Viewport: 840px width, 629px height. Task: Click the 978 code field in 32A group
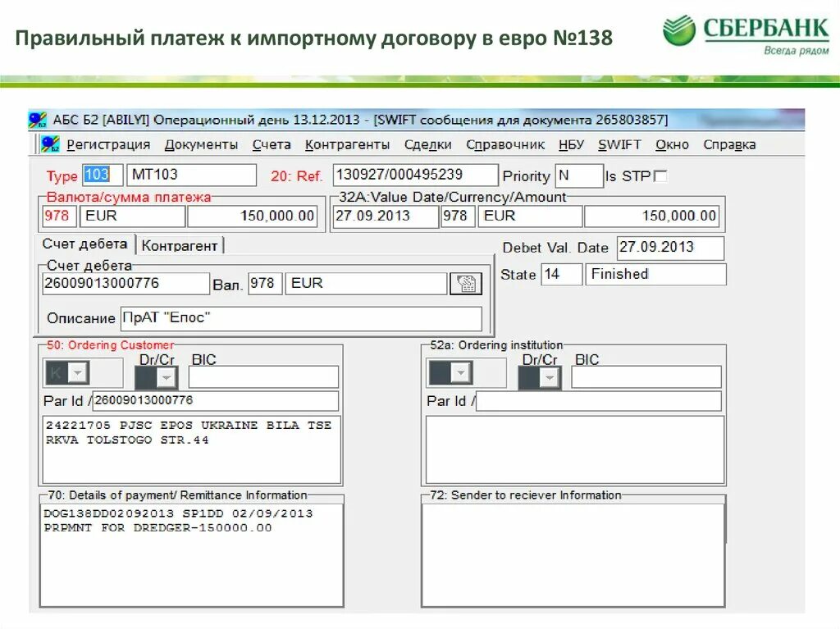(458, 217)
